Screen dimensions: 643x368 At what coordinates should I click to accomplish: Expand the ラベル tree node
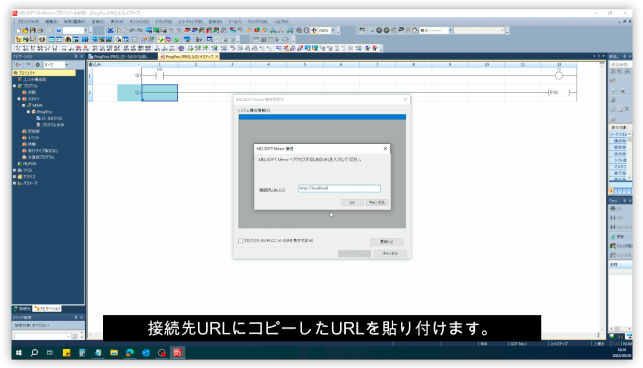[x=14, y=170]
